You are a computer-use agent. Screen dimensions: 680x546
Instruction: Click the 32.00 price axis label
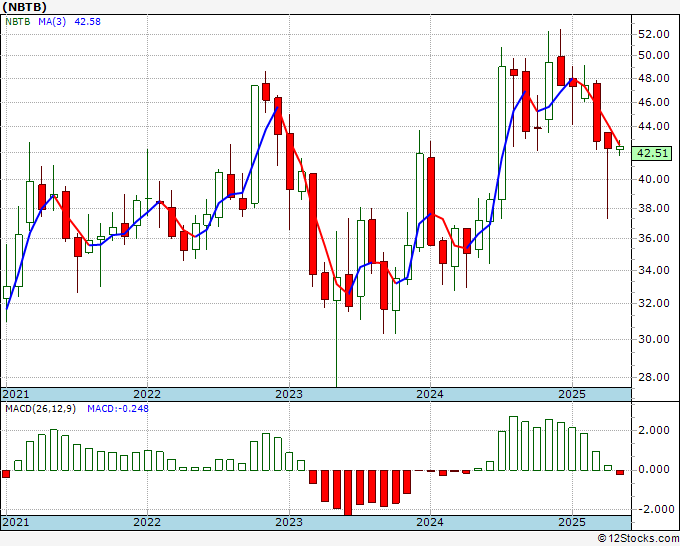pyautogui.click(x=654, y=303)
